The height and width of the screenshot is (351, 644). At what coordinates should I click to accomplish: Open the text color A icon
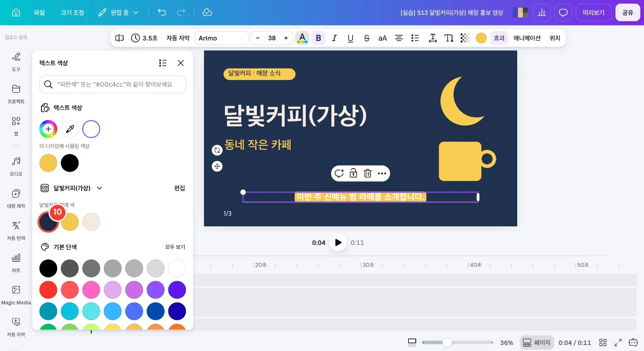(x=302, y=38)
